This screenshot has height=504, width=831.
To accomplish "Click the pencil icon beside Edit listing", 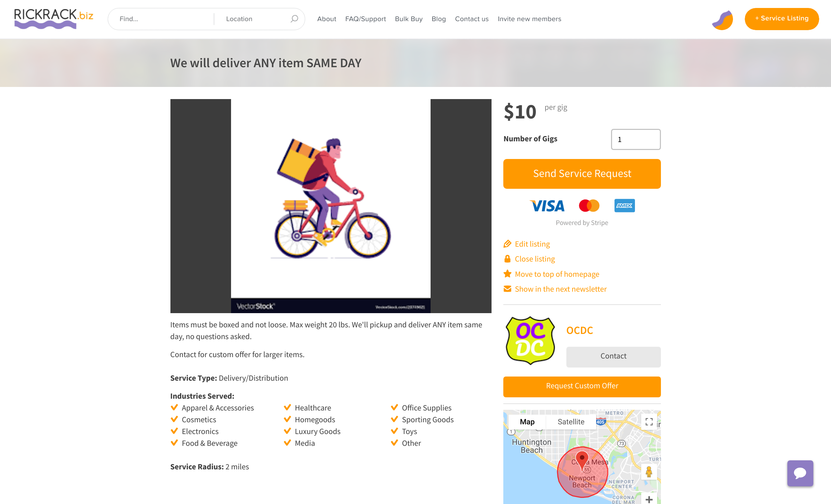I will [x=507, y=244].
